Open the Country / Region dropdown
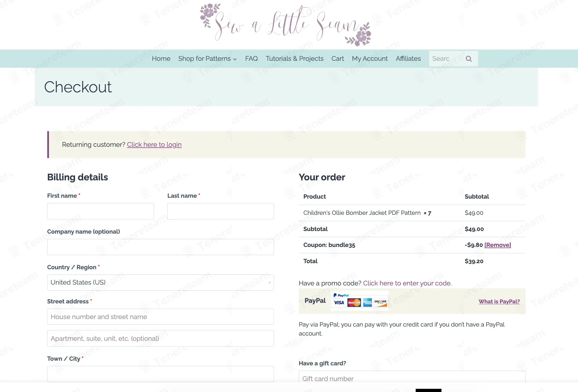 (160, 283)
